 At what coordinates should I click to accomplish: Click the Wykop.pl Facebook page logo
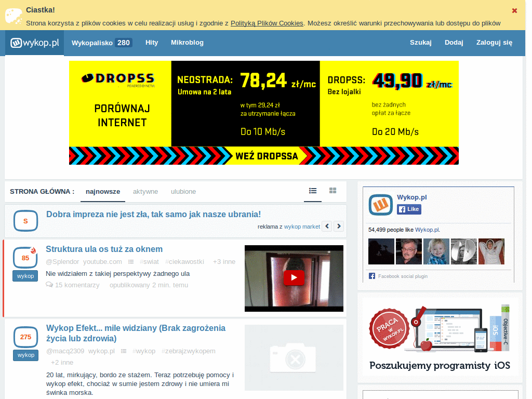point(381,205)
